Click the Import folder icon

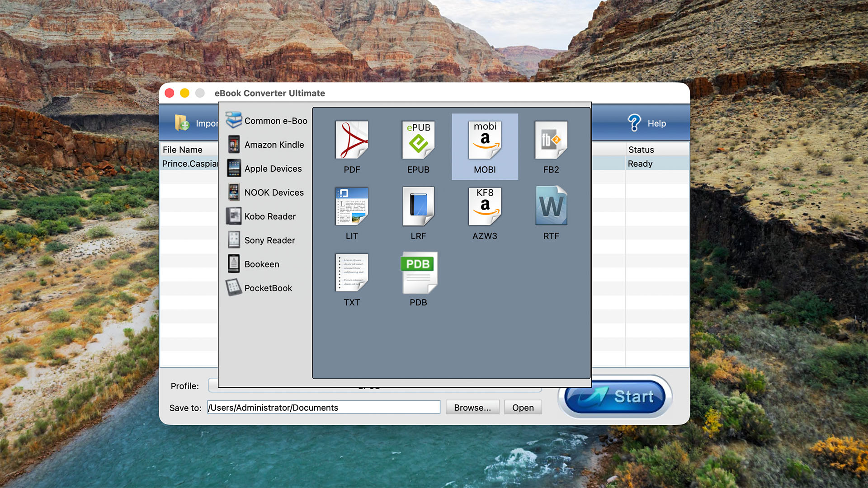tap(182, 122)
